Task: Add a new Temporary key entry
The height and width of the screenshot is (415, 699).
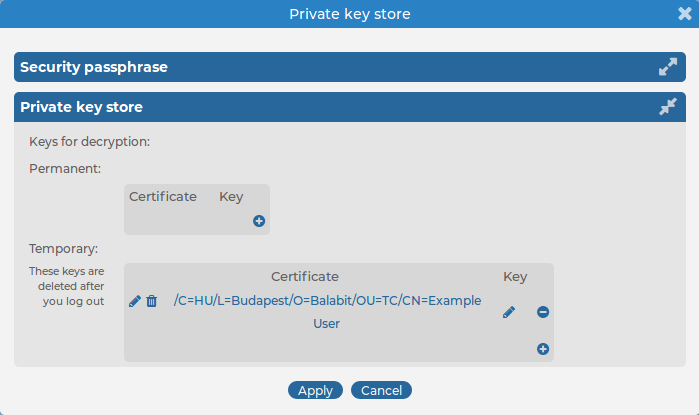Action: tap(543, 349)
